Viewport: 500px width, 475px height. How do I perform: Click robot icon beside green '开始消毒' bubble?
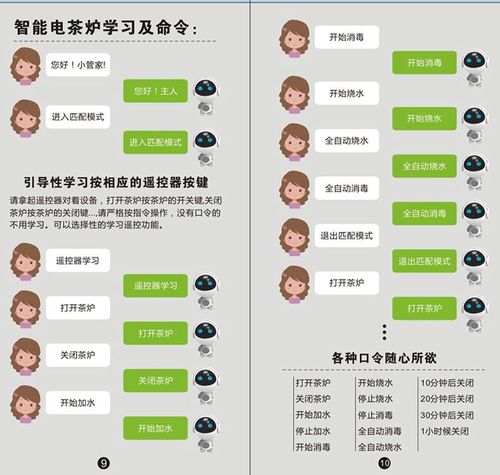(x=475, y=68)
